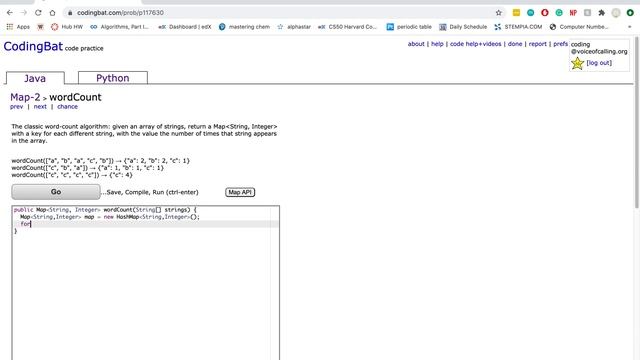The width and height of the screenshot is (640, 360).
Task: Open the Dashboard | edX bookmark
Action: pyautogui.click(x=185, y=27)
